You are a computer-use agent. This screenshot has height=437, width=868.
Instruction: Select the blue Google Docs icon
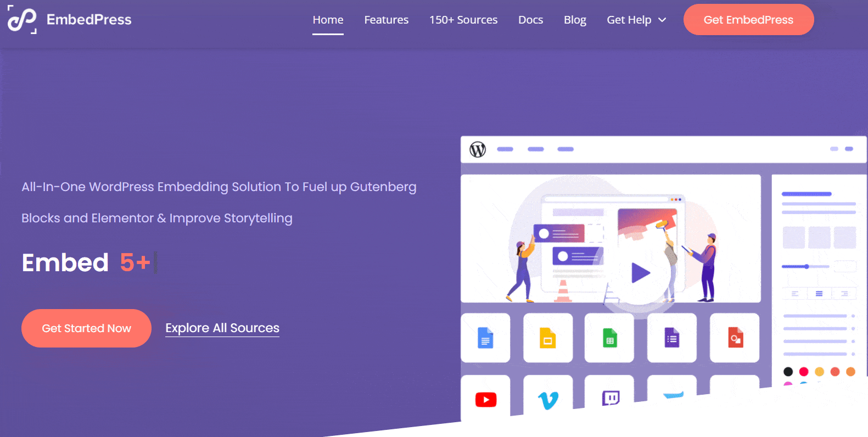click(x=485, y=338)
